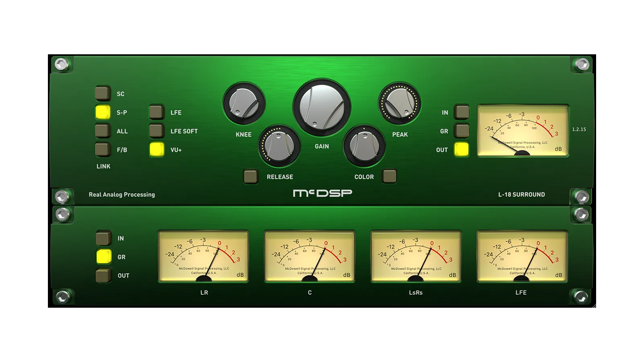Image resolution: width=644 pixels, height=362 pixels.
Task: Click the LINK label
Action: 103,166
